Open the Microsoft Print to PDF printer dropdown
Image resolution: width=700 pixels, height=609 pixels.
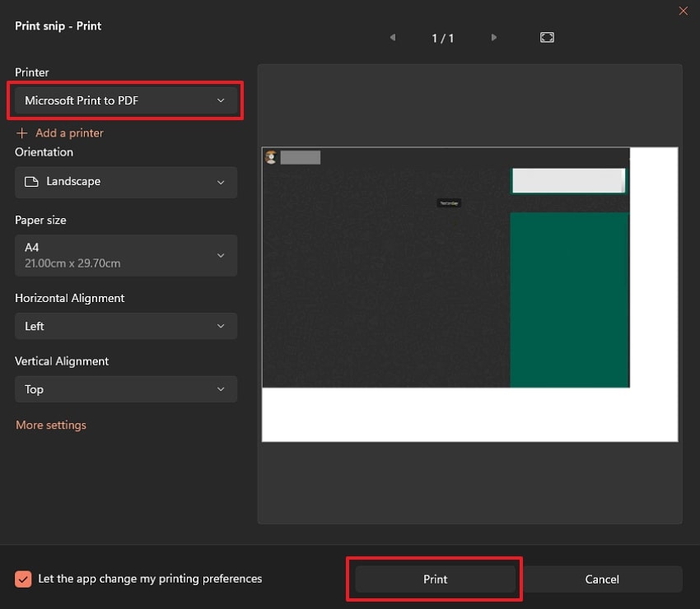coord(126,100)
